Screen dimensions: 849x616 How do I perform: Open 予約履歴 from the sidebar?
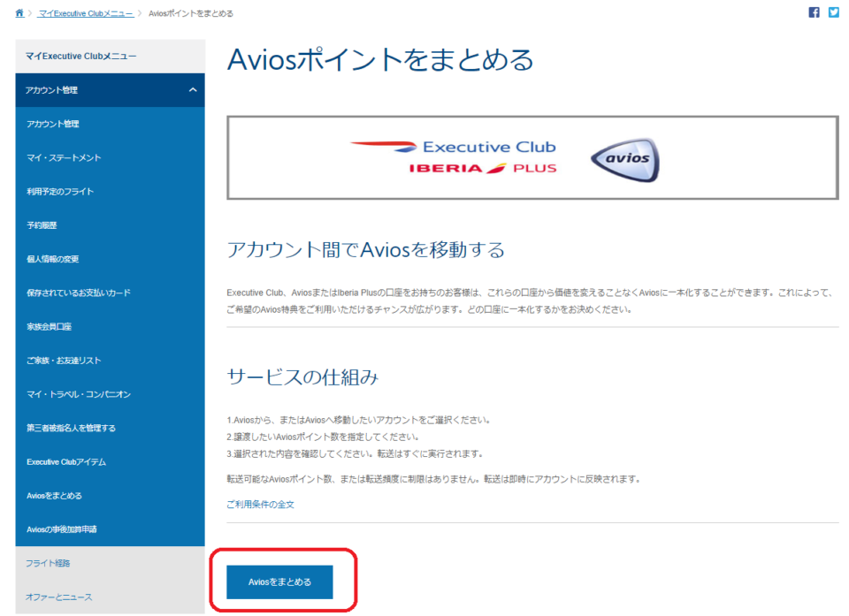click(42, 225)
